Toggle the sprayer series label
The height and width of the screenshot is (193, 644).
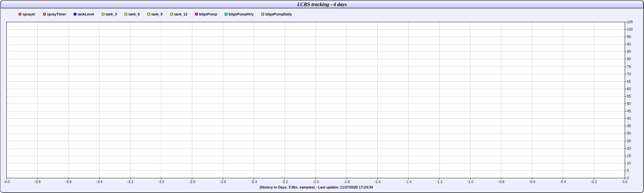pos(29,14)
